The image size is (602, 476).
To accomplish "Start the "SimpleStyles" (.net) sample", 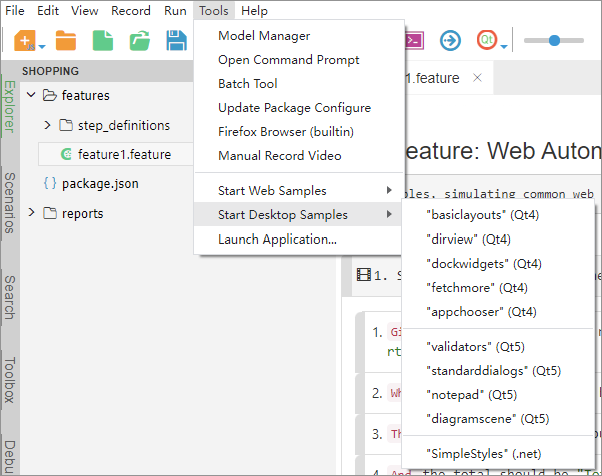I will (498, 454).
